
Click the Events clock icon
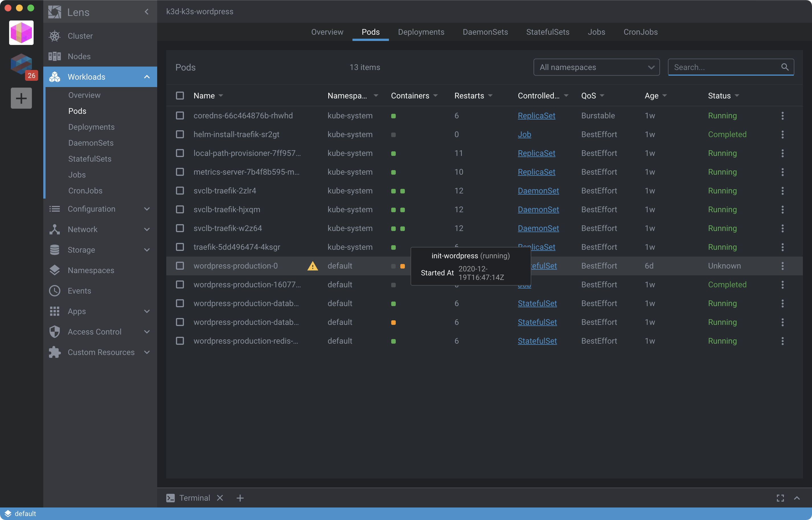(54, 291)
